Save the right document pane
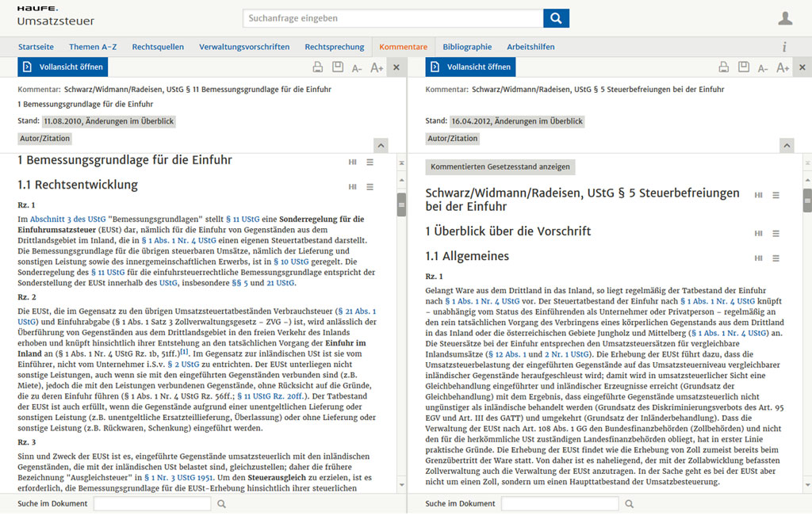Image resolution: width=812 pixels, height=531 pixels. [x=744, y=67]
